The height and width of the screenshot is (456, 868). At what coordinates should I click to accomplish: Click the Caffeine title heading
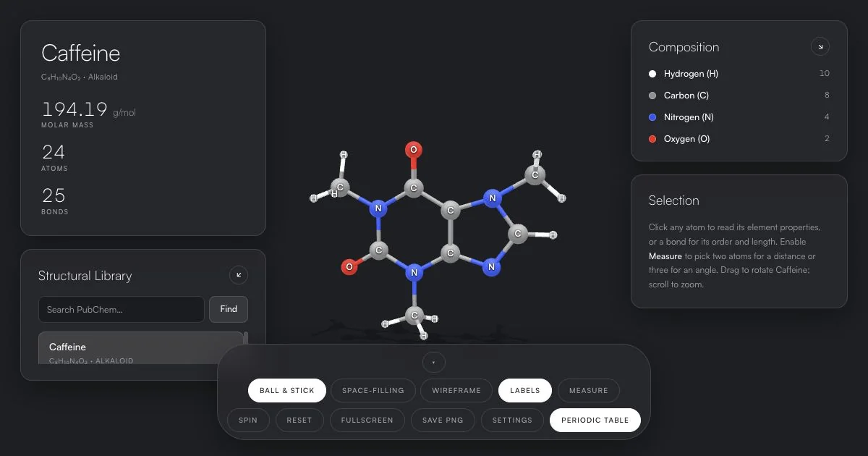click(x=81, y=53)
